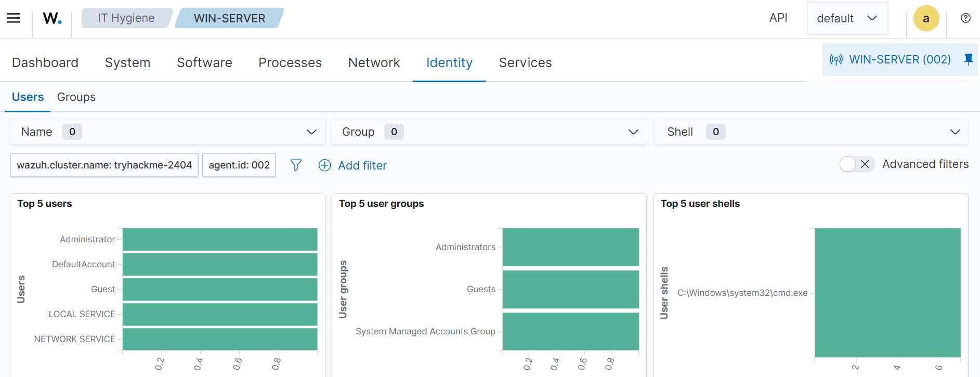Click the NETWORK SERVICE bar in chart
This screenshot has height=377, width=980.
point(220,339)
